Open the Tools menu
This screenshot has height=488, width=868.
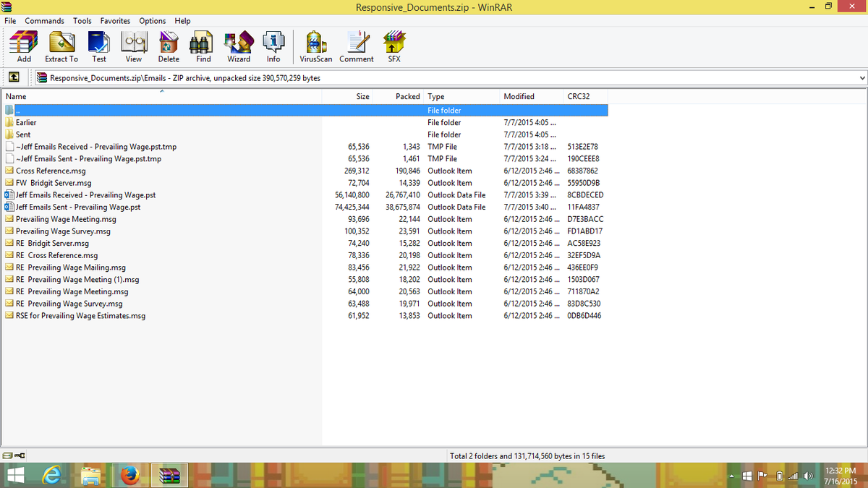82,21
